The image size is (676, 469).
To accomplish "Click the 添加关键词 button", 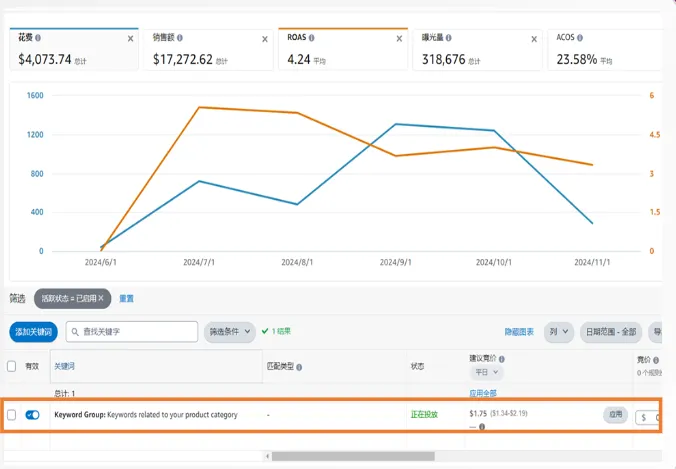I will 33,332.
